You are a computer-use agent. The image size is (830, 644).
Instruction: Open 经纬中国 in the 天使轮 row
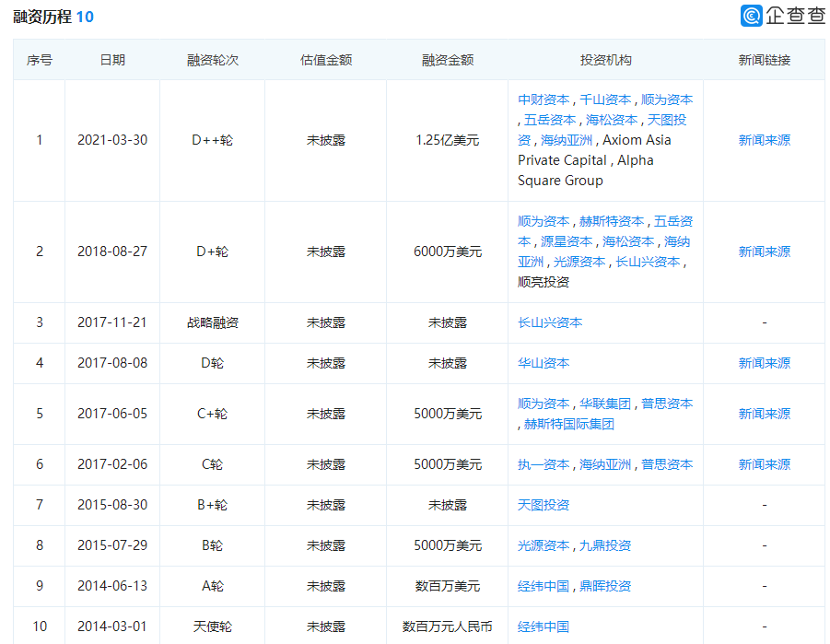(x=544, y=627)
